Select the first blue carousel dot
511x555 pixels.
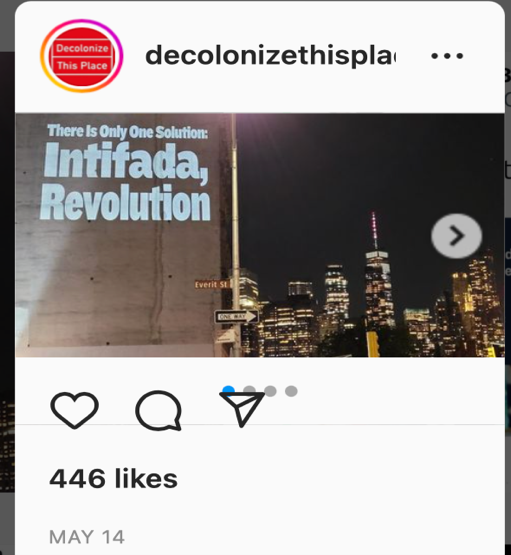pyautogui.click(x=228, y=390)
